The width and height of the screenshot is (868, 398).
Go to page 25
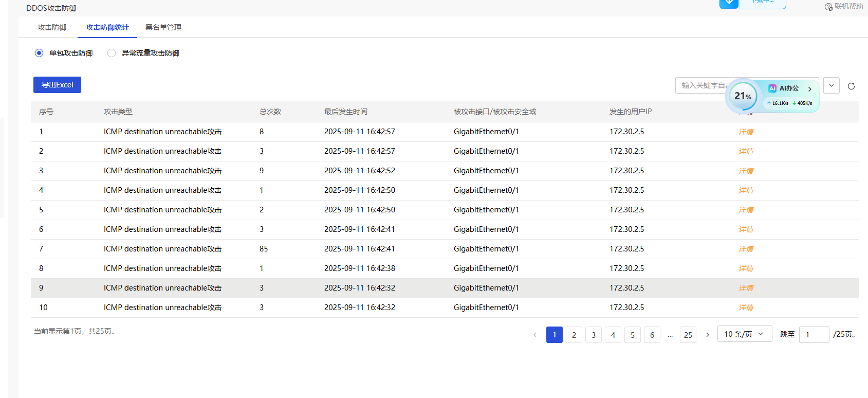point(688,335)
